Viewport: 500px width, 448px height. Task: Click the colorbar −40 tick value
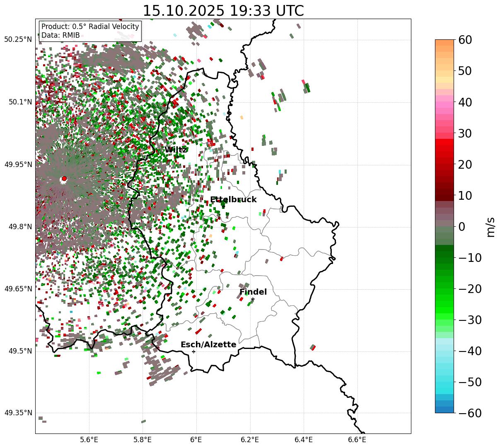(470, 351)
